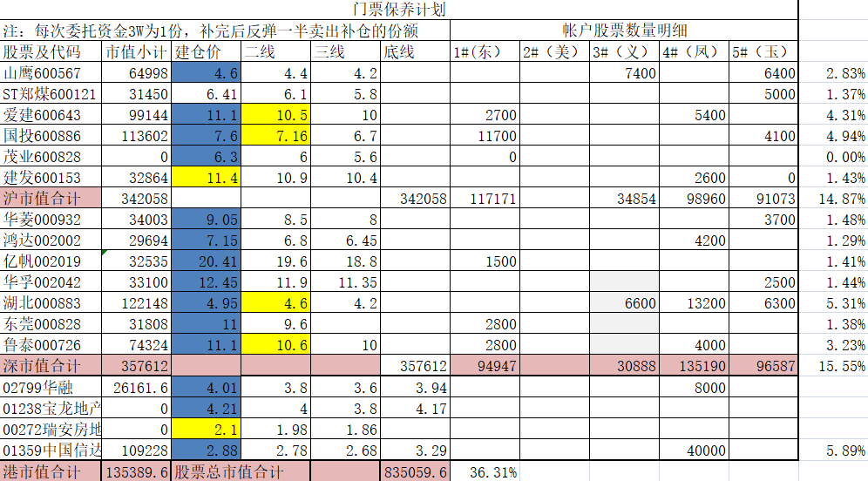Select the blue 建仓价 cell 12.45
The height and width of the screenshot is (481, 868).
click(x=206, y=282)
